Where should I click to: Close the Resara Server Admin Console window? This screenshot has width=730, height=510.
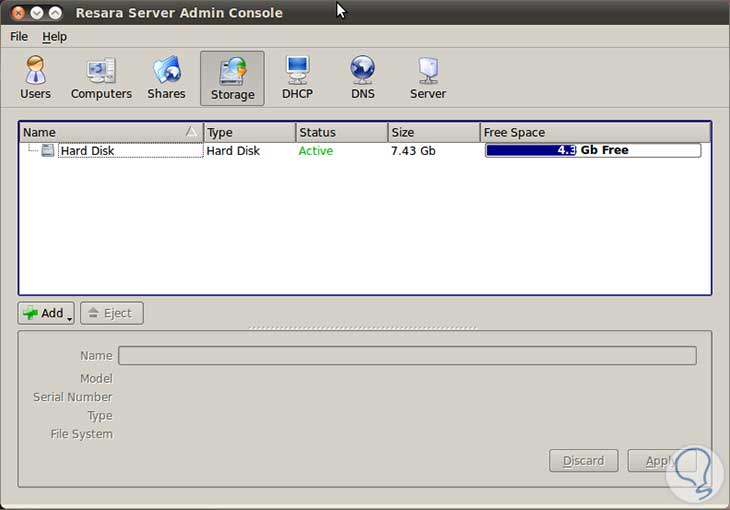click(x=18, y=13)
